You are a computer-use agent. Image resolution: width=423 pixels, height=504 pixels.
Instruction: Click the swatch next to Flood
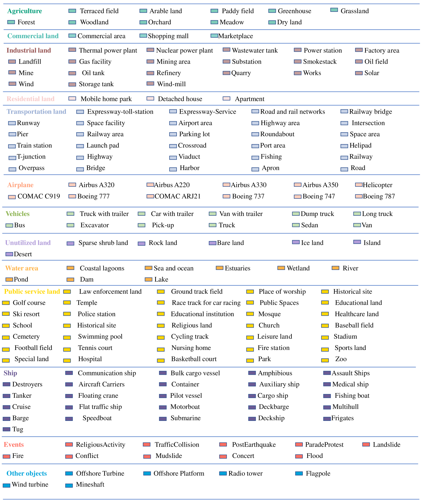(299, 456)
